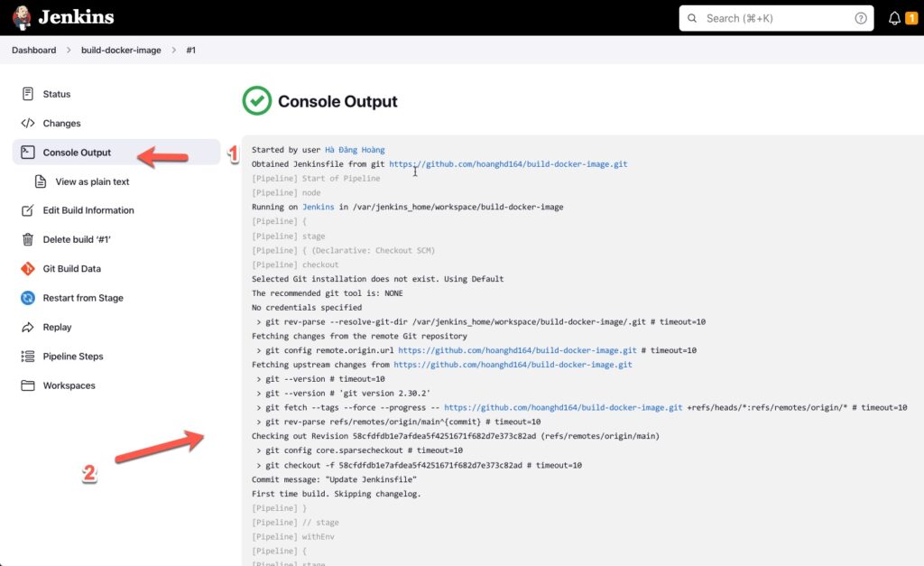Click the Status document icon

[x=28, y=94]
